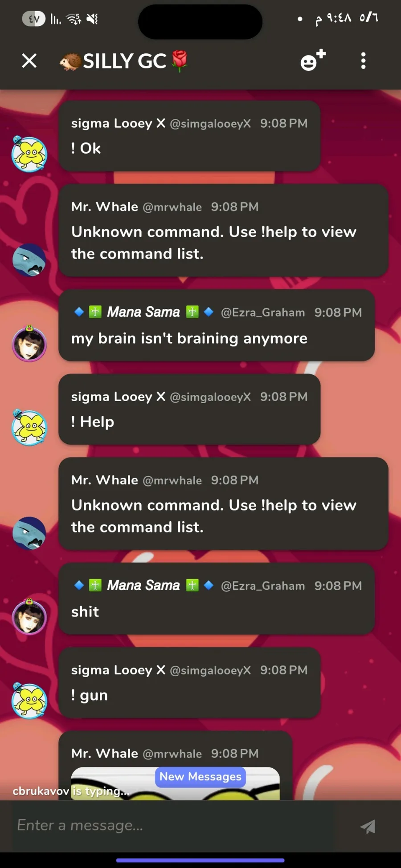Tap the send message paper plane icon
Viewport: 401px width, 868px height.
(368, 827)
